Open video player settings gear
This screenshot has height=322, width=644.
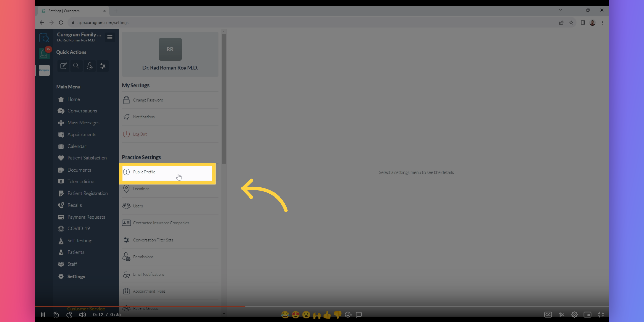tap(574, 315)
